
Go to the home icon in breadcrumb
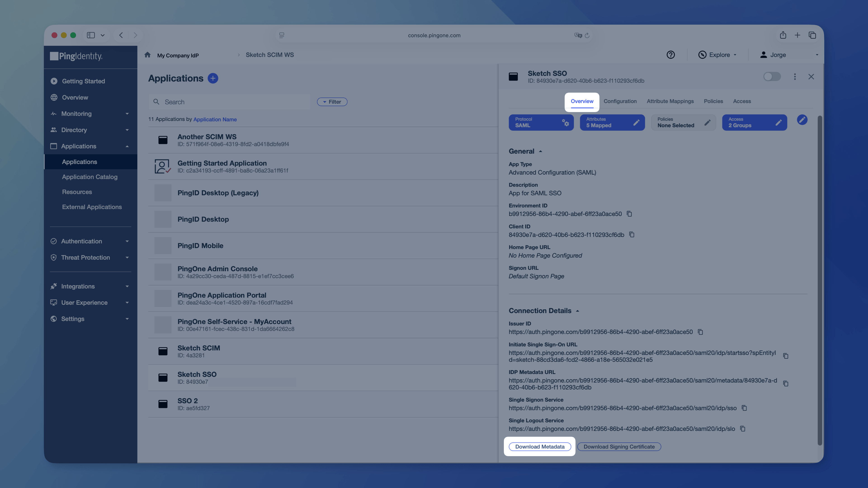147,55
